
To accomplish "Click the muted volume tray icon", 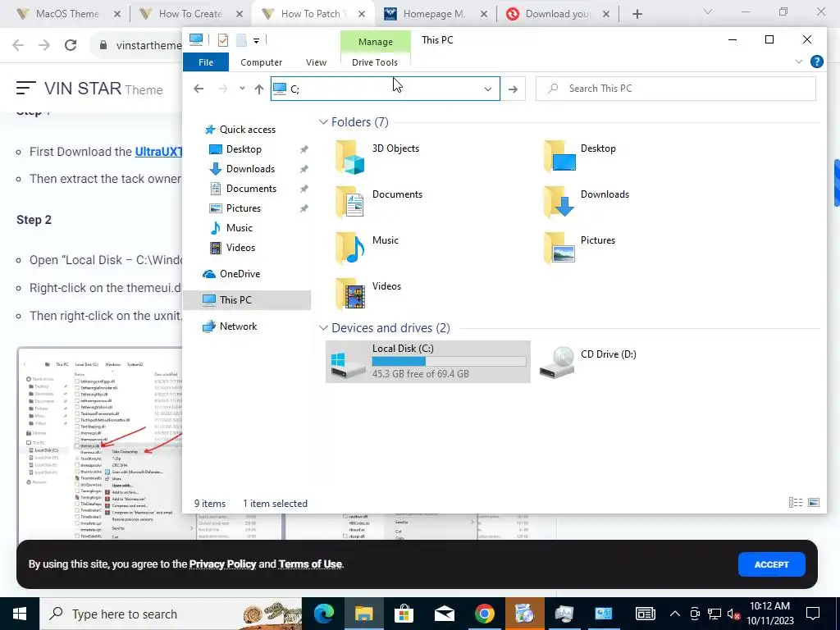I will click(733, 614).
